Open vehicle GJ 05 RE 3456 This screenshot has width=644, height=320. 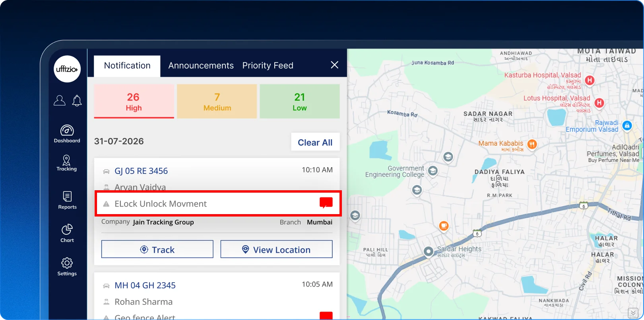click(141, 171)
